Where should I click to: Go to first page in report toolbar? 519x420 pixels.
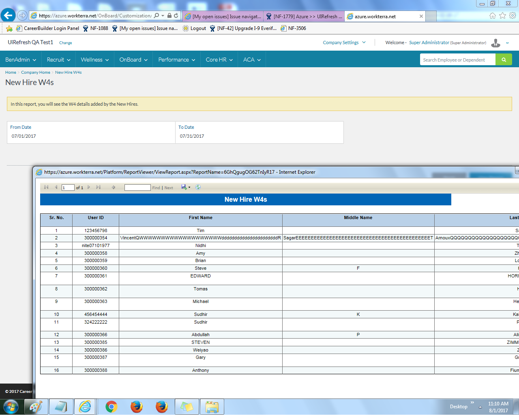pyautogui.click(x=46, y=187)
